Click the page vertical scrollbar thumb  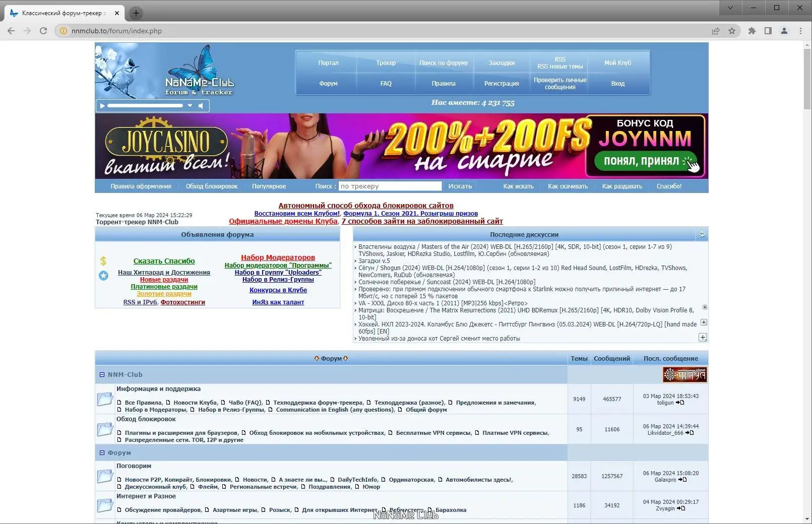pos(807,79)
